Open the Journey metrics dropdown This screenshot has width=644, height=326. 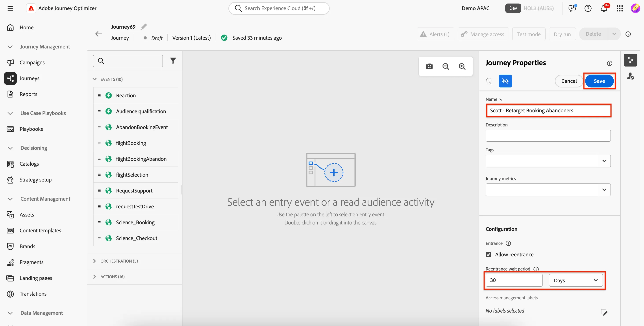tap(604, 190)
